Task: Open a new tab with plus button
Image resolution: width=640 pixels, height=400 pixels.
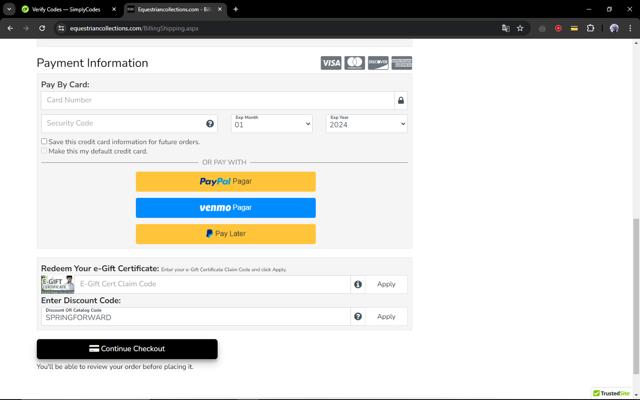Action: coord(236,9)
